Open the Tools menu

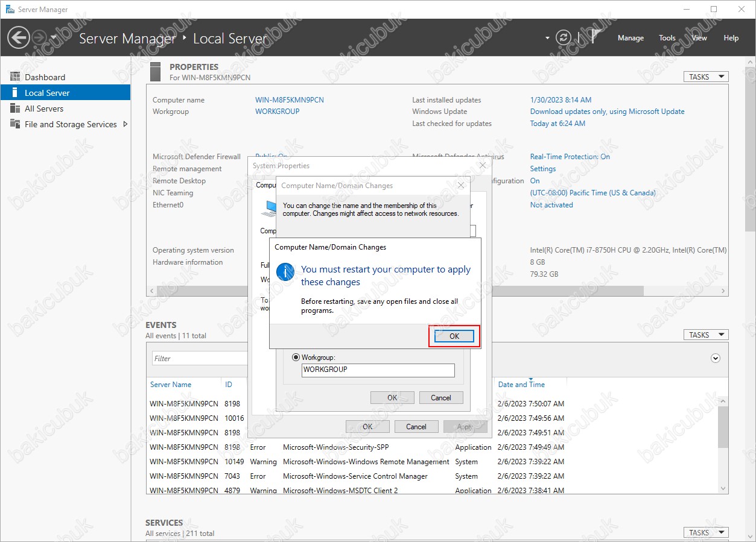click(x=667, y=38)
